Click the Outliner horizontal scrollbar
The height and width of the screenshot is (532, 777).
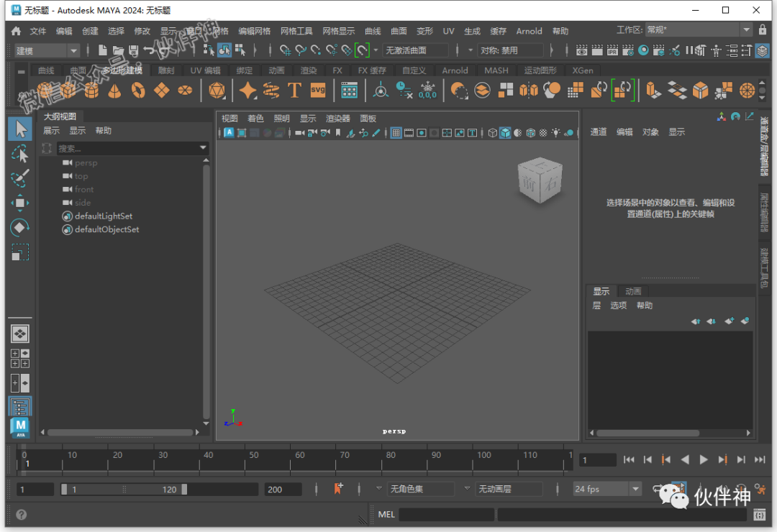pyautogui.click(x=120, y=433)
